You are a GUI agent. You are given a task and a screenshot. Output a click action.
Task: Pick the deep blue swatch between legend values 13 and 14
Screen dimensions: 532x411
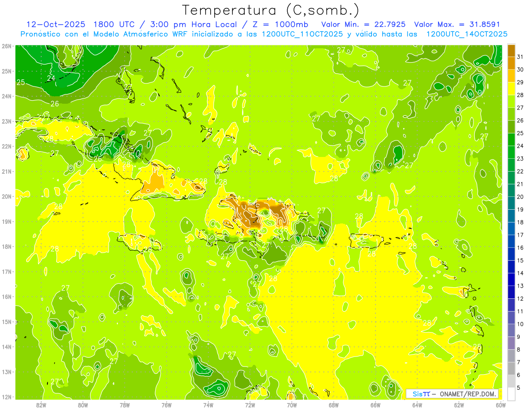pos(511,279)
